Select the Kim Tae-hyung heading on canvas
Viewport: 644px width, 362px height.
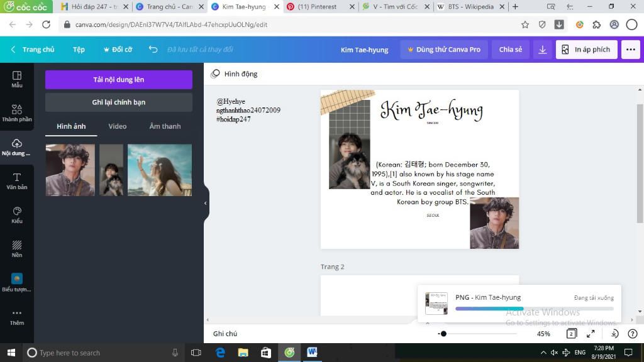click(x=431, y=111)
